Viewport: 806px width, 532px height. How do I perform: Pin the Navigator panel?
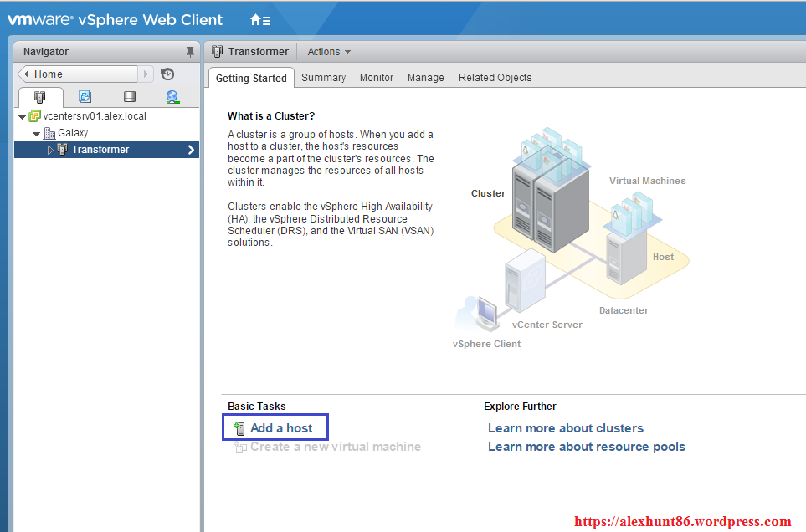pos(190,52)
